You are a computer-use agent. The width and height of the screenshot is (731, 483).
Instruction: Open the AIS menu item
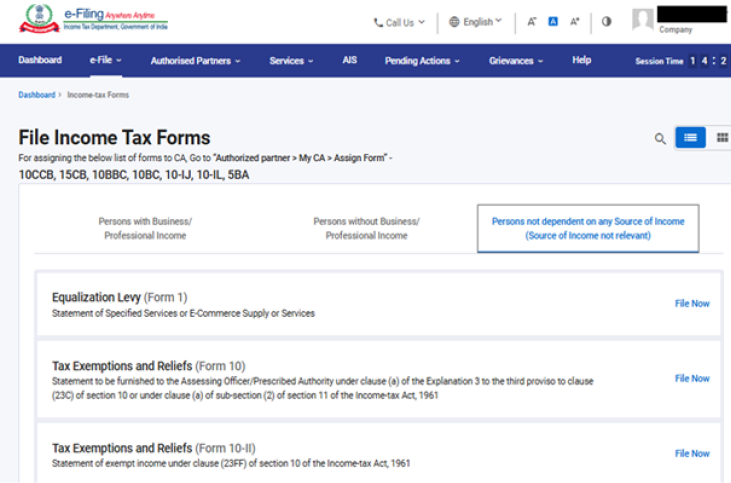tap(349, 61)
